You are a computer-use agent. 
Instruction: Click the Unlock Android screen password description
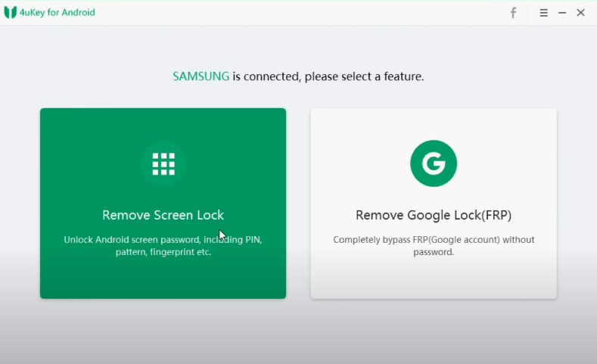click(163, 246)
